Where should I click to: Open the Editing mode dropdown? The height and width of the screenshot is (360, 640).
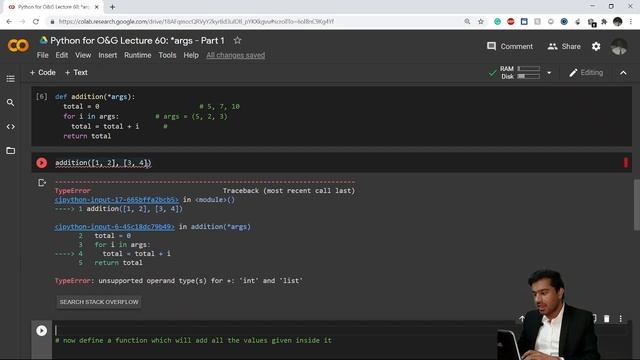(586, 73)
